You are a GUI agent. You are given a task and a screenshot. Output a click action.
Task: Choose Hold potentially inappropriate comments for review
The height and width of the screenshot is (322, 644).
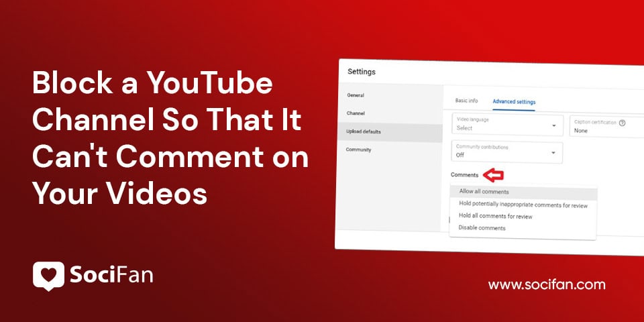click(x=523, y=205)
